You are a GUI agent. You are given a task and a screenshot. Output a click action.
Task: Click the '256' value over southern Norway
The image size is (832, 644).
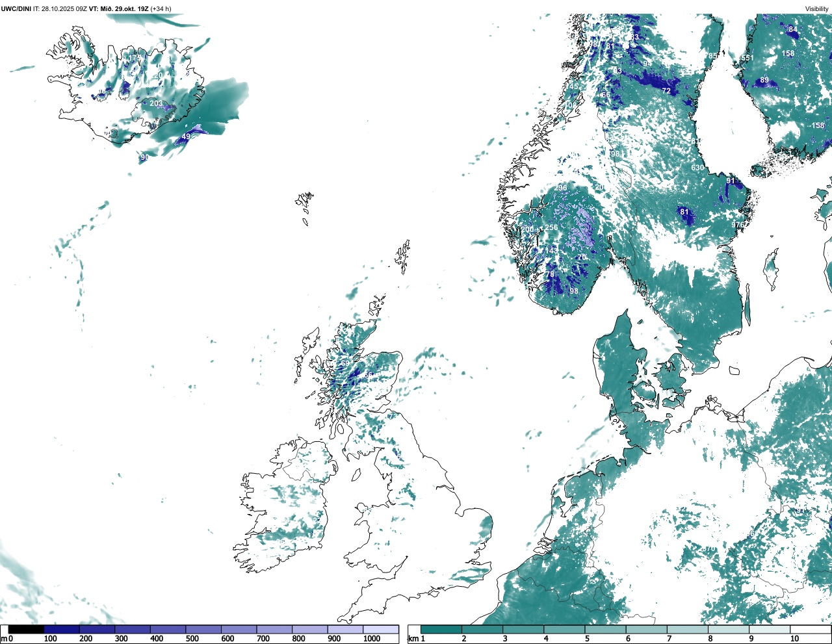click(551, 227)
